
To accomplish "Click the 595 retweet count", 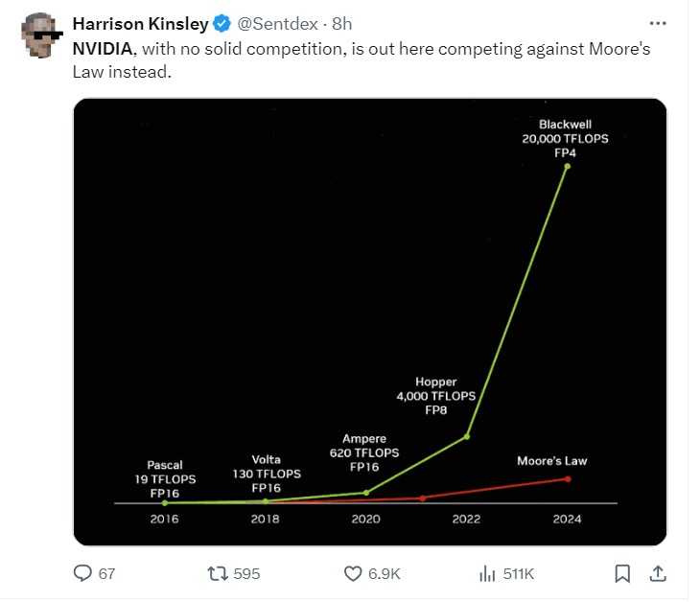I will [246, 573].
